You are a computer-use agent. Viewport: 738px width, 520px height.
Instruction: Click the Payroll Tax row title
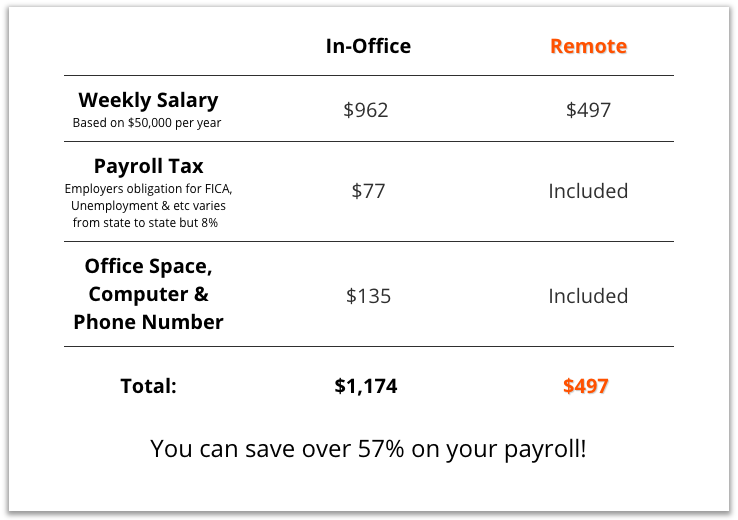[148, 166]
